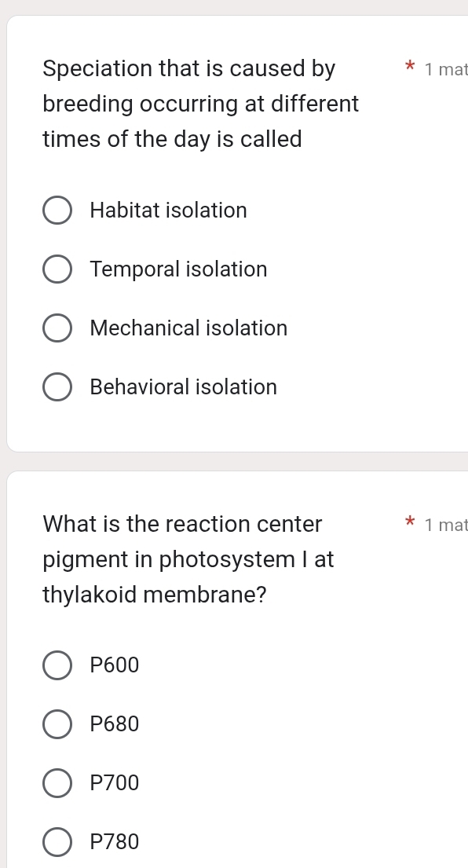Select the P600 answer option
The height and width of the screenshot is (868, 468).
point(57,665)
